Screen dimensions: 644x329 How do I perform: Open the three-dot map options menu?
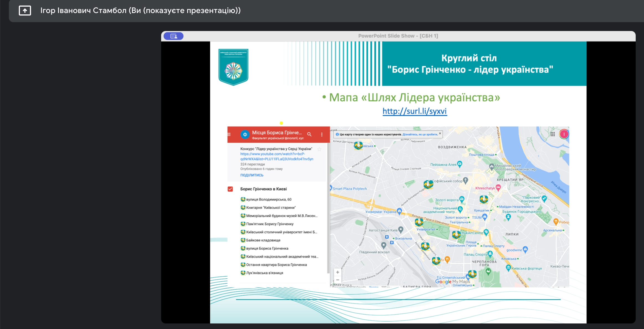[322, 134]
